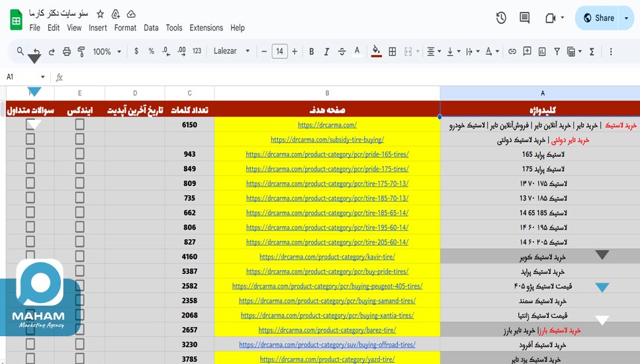Format cells as percent
The image size is (640, 364).
[x=152, y=51]
